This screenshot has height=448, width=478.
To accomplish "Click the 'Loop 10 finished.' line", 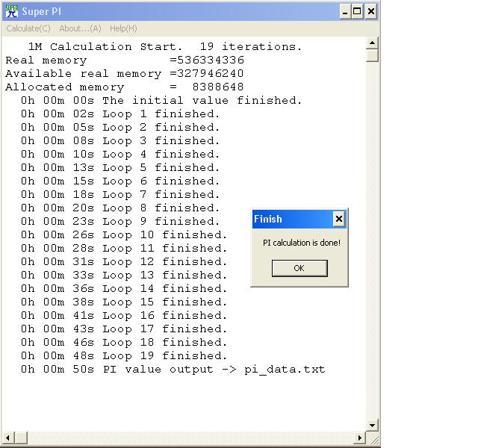I will click(x=124, y=234).
